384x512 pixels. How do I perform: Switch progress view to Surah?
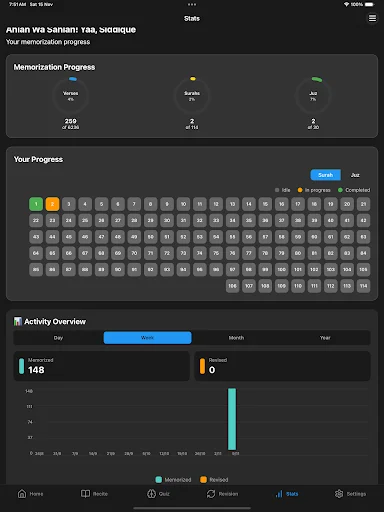(325, 175)
